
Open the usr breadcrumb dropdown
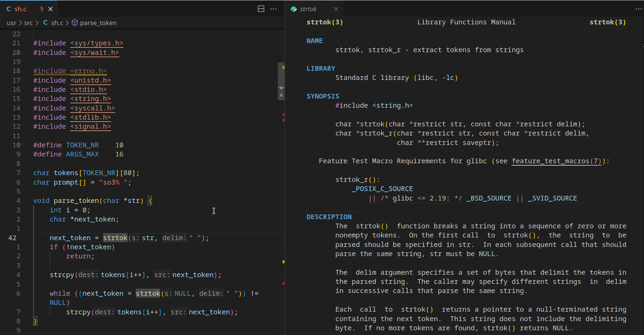click(12, 23)
